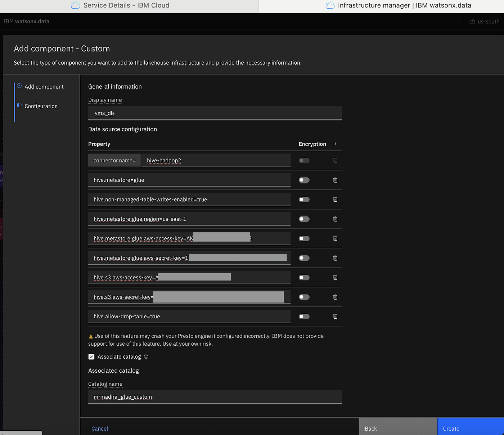
Task: Switch to Infrastructure manager watsonx.data tab
Action: point(382,6)
